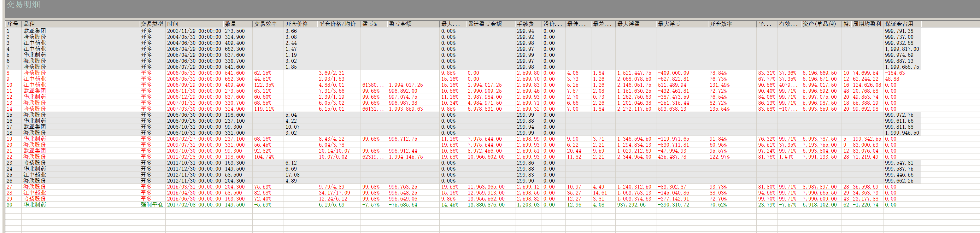Click open efficiency value 131.49%
The image size is (980, 233).
[720, 85]
